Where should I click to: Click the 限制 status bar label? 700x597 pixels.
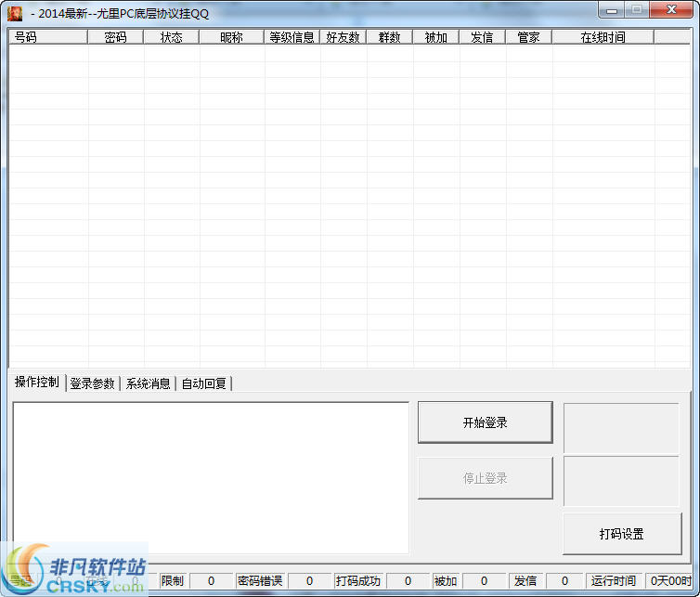coord(173,581)
